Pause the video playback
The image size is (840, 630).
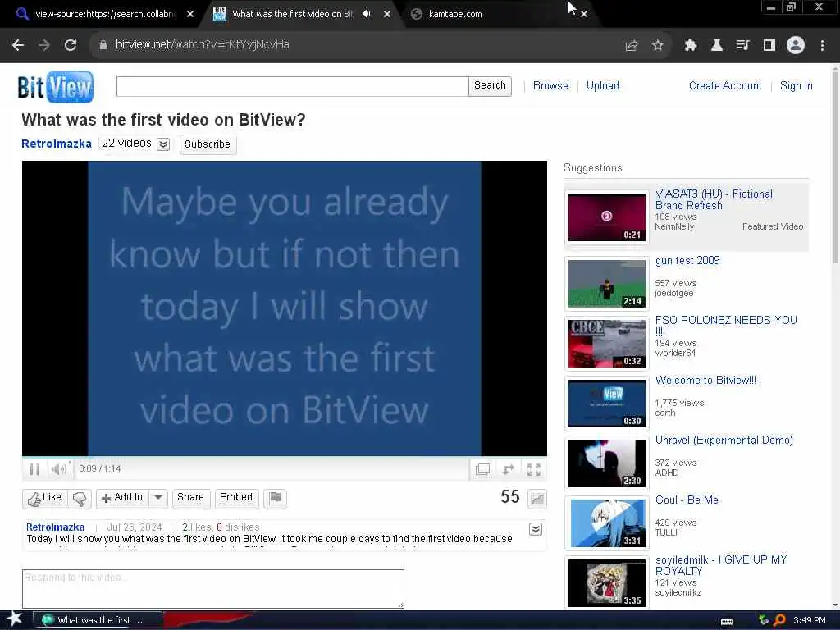pos(34,469)
